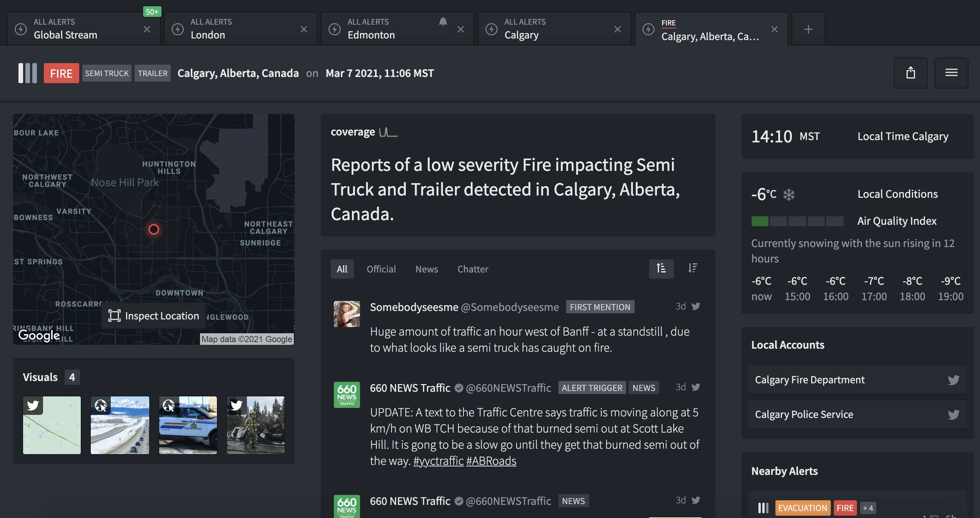Share this alert using the share icon
The width and height of the screenshot is (980, 518).
(x=910, y=73)
